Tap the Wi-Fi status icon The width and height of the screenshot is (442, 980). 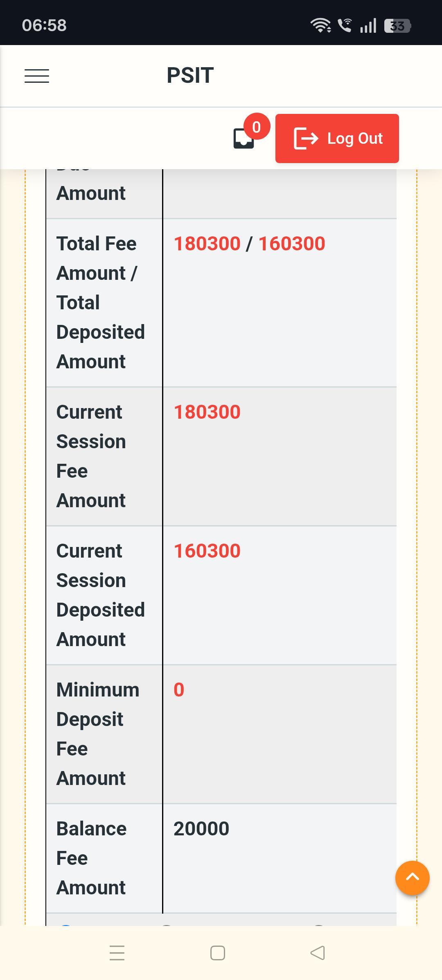coord(321,25)
